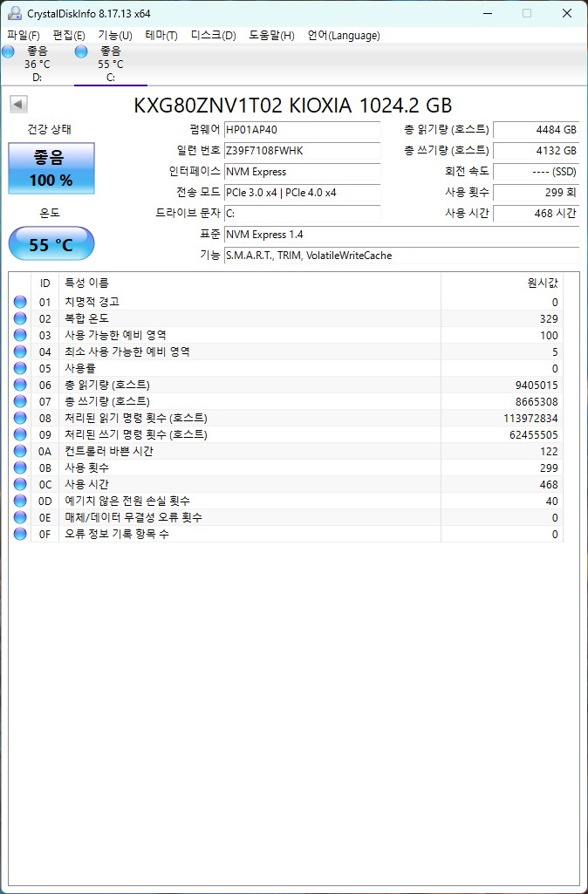This screenshot has height=894, width=588.
Task: Click raw value 113972834 in row 08
Action: tap(531, 418)
